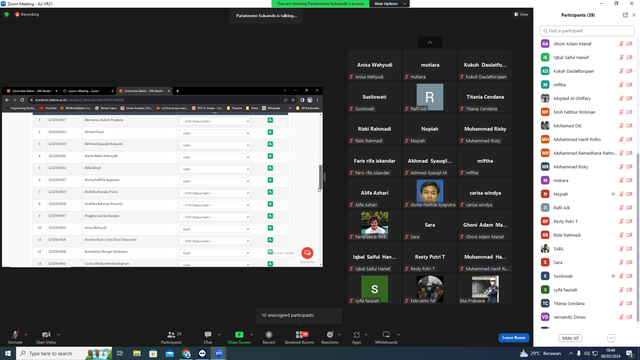
Task: Open the Reactions icon
Action: pyautogui.click(x=330, y=335)
